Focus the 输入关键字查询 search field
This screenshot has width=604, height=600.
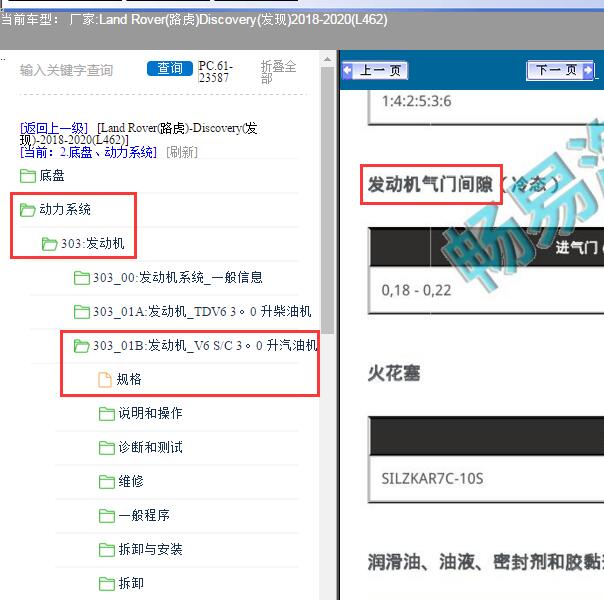point(66,70)
